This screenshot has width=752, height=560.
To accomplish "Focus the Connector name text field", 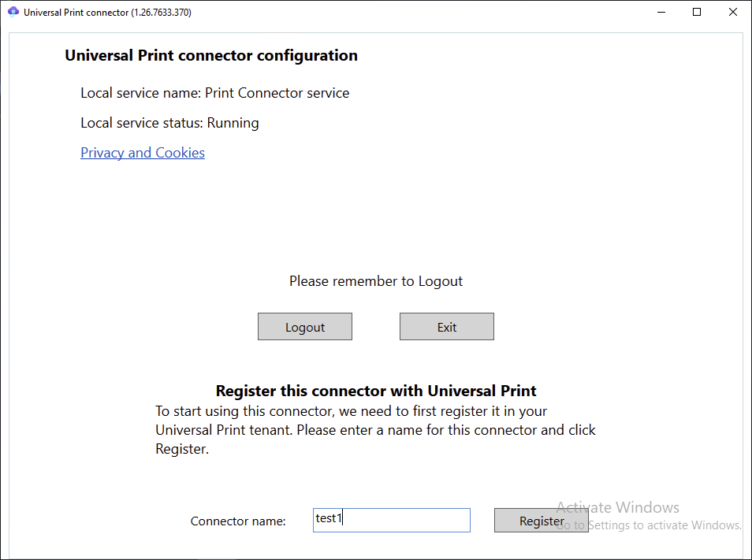I will point(392,521).
